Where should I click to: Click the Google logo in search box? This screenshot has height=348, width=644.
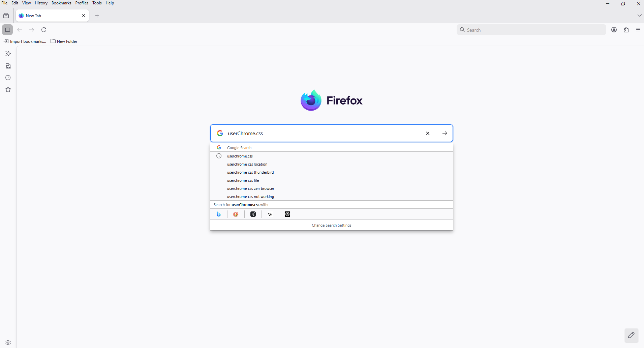click(x=220, y=133)
